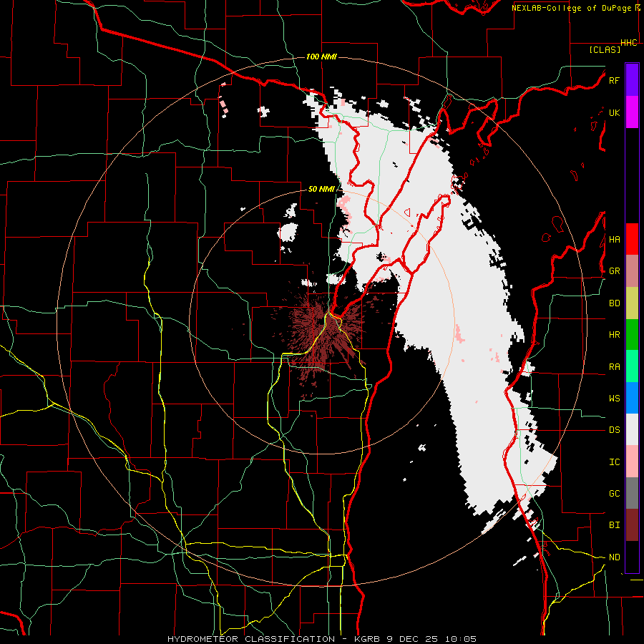Pick the RA light green legend swatch
The image size is (644, 644).
point(632,366)
